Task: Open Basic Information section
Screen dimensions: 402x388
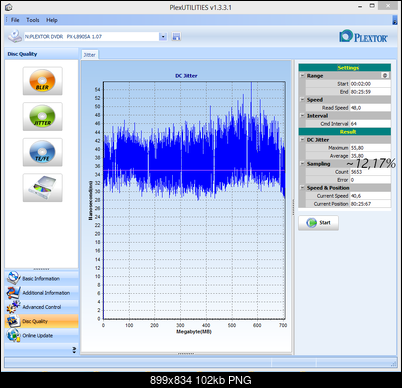Action: (x=42, y=278)
